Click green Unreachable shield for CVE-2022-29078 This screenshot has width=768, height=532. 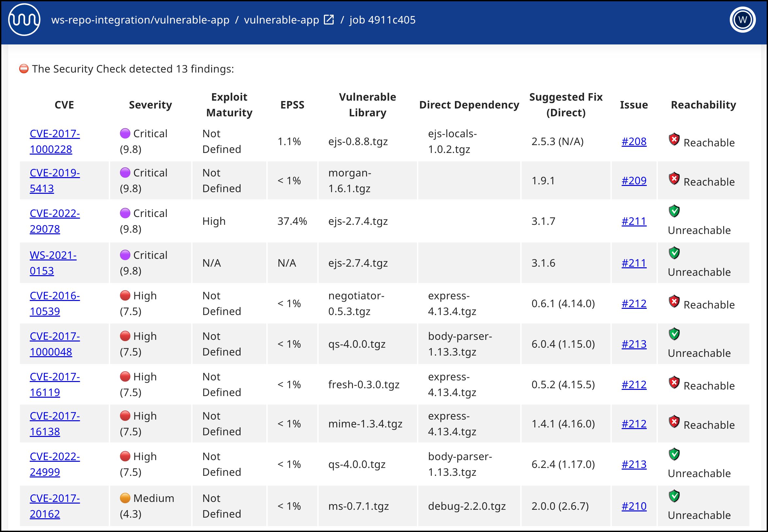(x=674, y=211)
